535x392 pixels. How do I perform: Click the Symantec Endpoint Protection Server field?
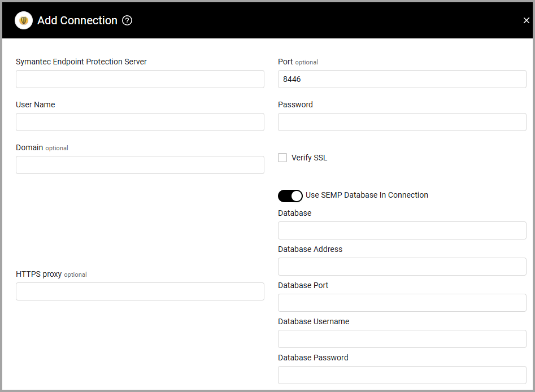pos(140,79)
